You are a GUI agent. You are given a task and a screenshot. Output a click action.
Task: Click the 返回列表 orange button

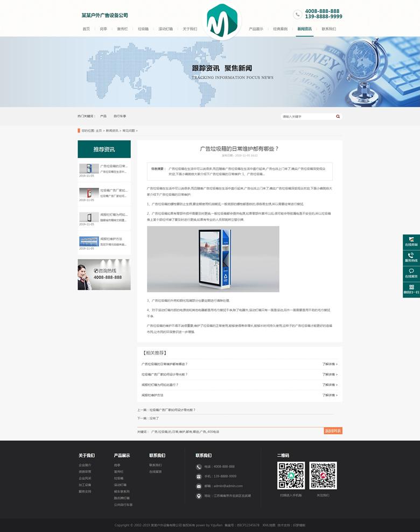[x=333, y=431]
